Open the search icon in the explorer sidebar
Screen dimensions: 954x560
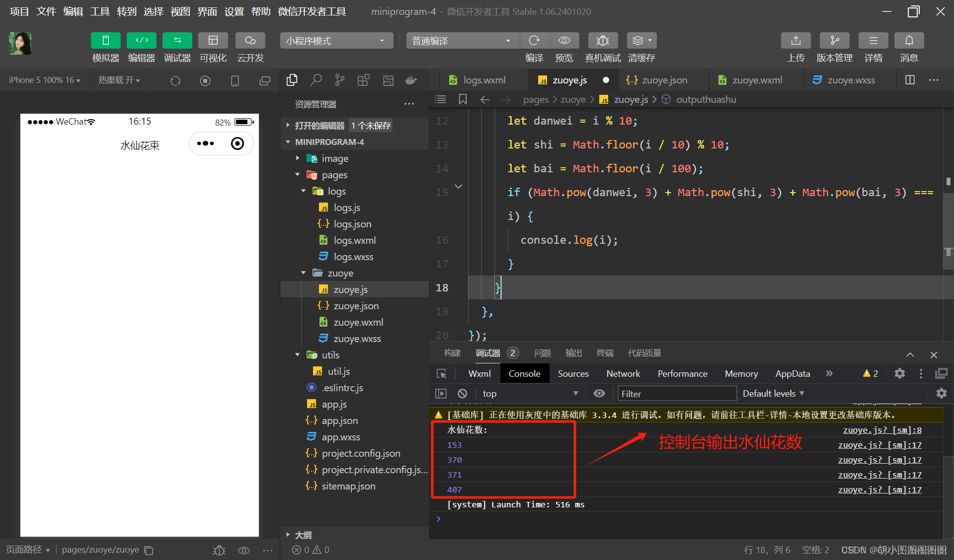click(x=316, y=80)
